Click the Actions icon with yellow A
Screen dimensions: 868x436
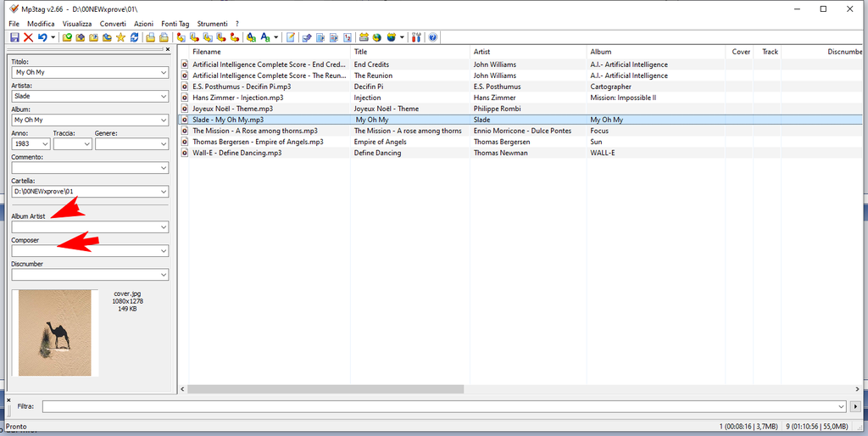pos(251,37)
